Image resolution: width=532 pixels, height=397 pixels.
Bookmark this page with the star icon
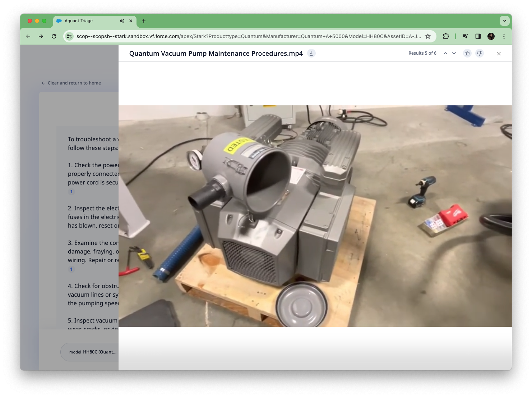pos(428,36)
